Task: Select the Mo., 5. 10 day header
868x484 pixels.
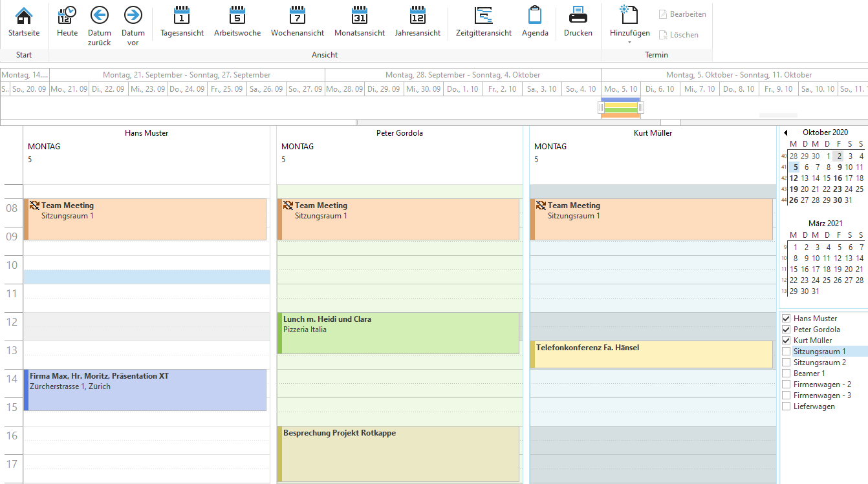Action: pos(620,89)
